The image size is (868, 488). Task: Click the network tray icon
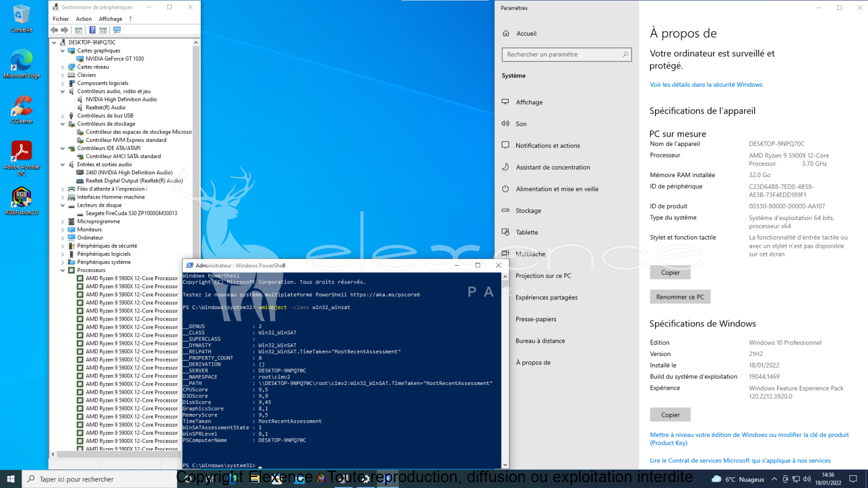pos(796,479)
